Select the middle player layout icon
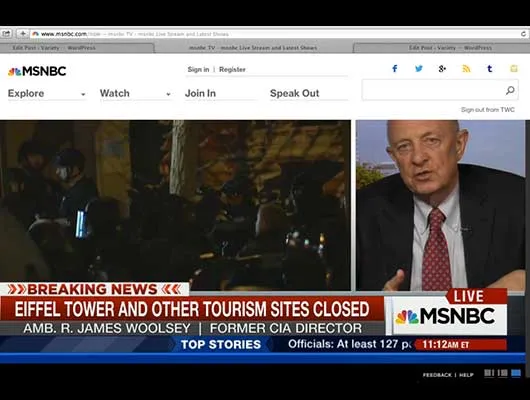This screenshot has width=530, height=400. [503, 373]
